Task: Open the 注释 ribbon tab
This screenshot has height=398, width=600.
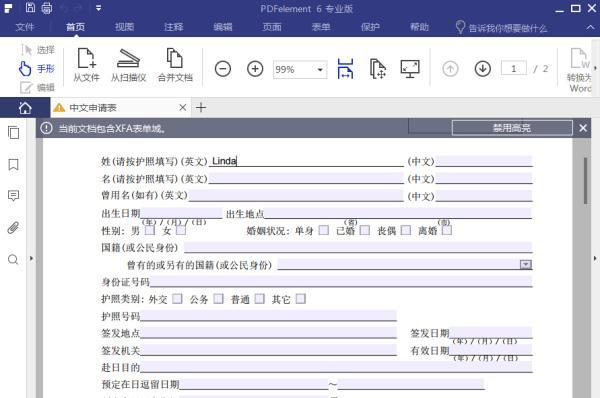Action: (173, 27)
